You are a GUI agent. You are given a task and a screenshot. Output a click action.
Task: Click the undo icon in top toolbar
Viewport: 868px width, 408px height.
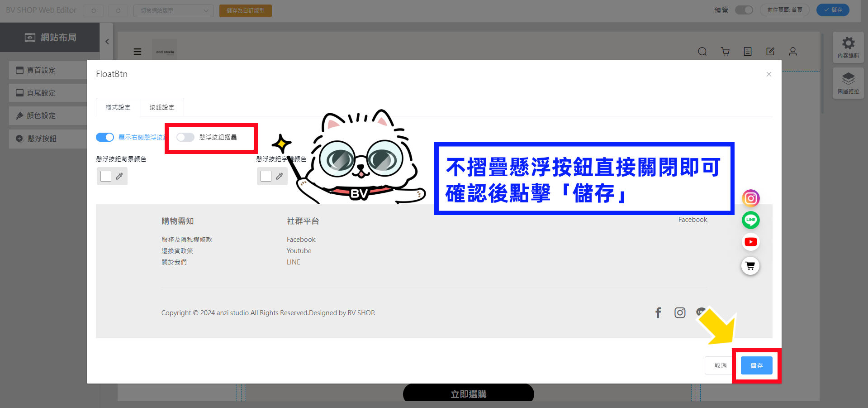94,10
